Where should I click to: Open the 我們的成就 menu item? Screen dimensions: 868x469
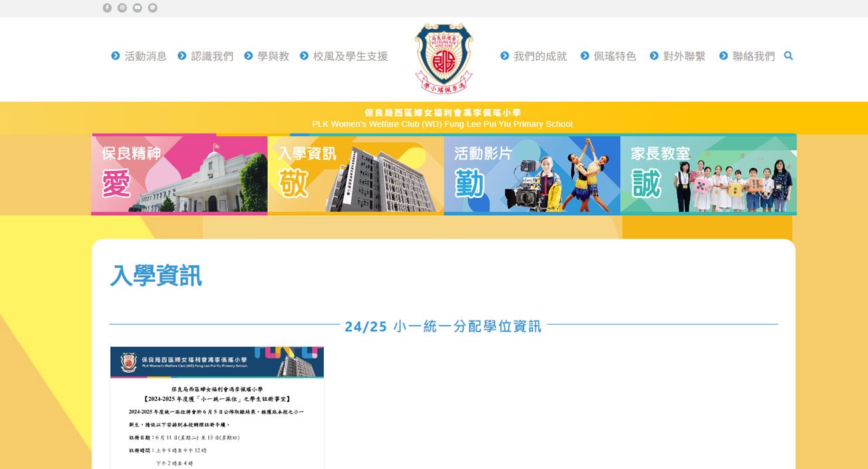pyautogui.click(x=539, y=56)
